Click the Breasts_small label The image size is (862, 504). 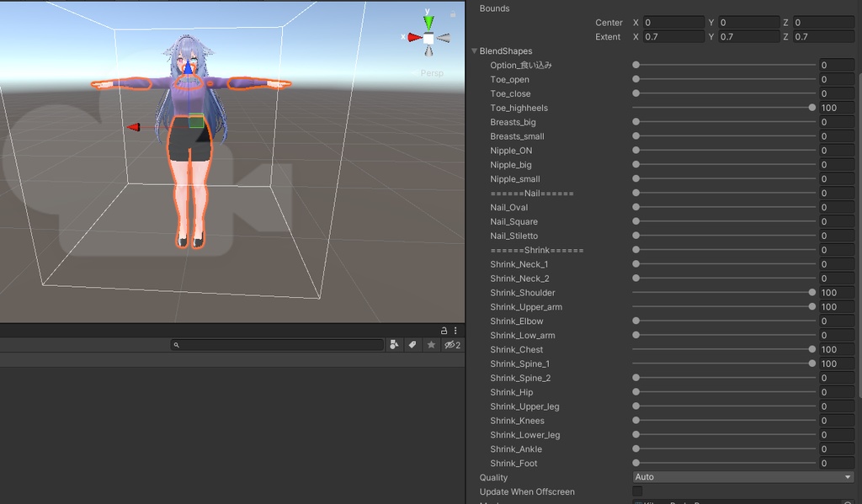[517, 136]
